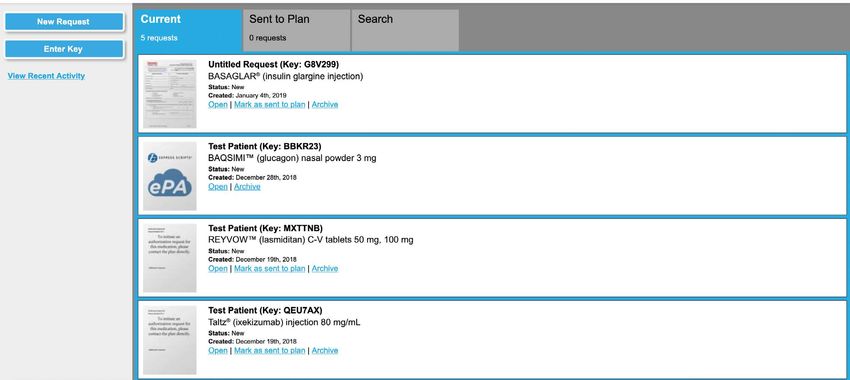Archive the BASAGLAR request
This screenshot has width=850, height=380.
pos(325,105)
